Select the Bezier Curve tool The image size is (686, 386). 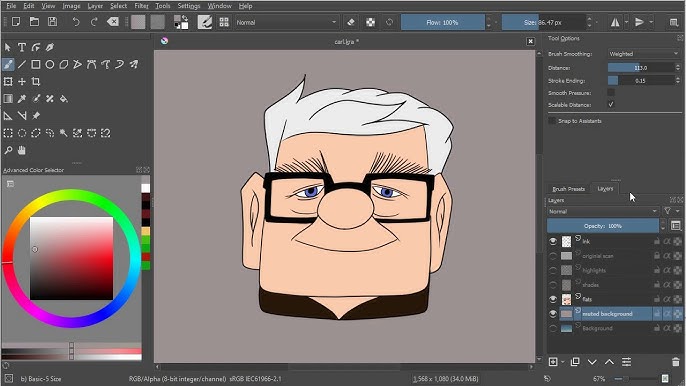point(91,65)
